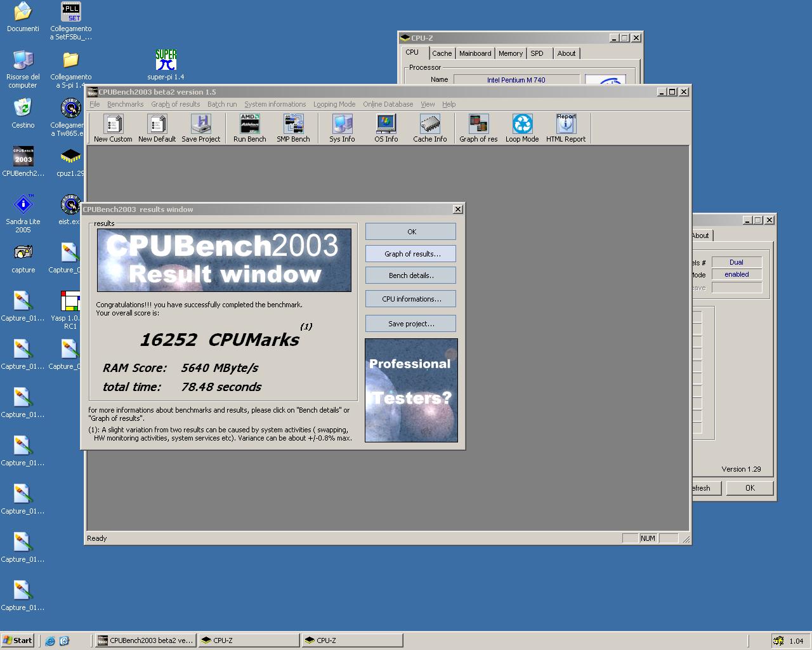Image resolution: width=812 pixels, height=650 pixels.
Task: Open the Cestino recycle bin icon
Action: [x=23, y=114]
